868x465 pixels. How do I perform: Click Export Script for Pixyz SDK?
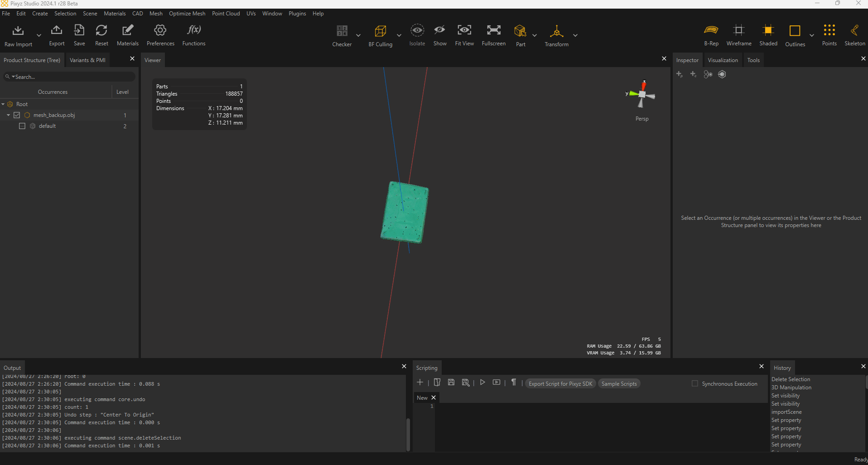[560, 384]
